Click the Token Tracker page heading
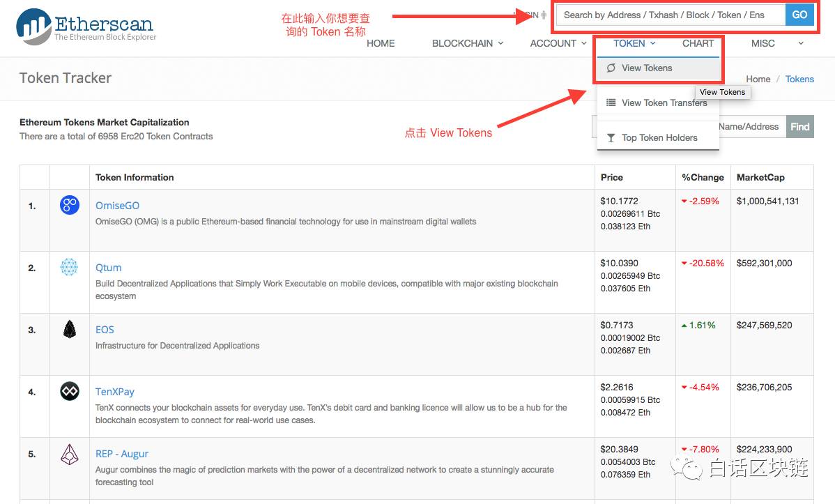 (x=66, y=78)
